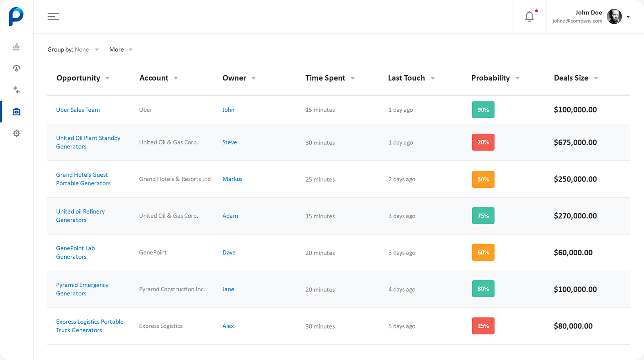The width and height of the screenshot is (644, 360).
Task: Open Grand Hotels Guest Portable Generators opportunity
Action: 83,179
